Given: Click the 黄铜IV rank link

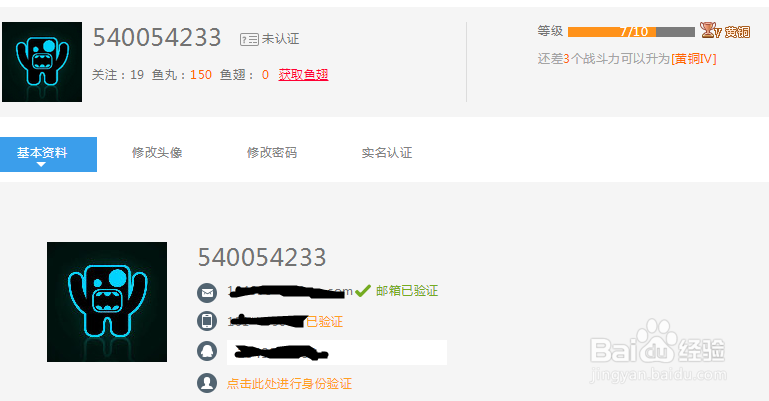Looking at the screenshot, I should coord(694,59).
